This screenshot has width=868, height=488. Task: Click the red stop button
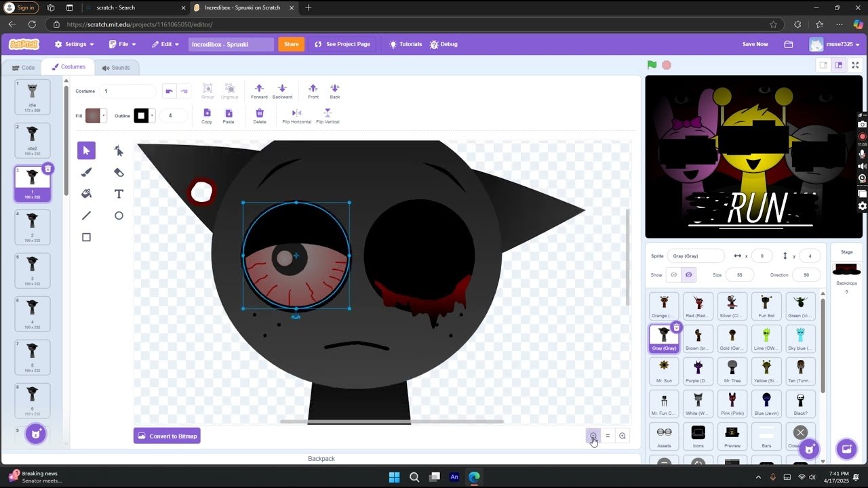coord(667,65)
